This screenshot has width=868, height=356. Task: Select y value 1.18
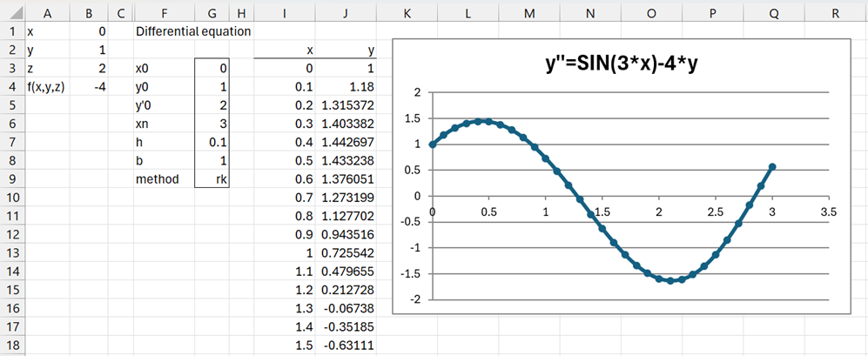[346, 88]
